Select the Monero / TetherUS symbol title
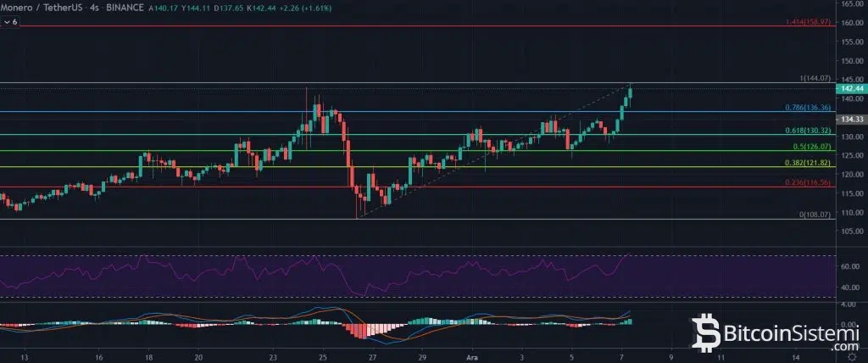The width and height of the screenshot is (868, 363). [32, 8]
